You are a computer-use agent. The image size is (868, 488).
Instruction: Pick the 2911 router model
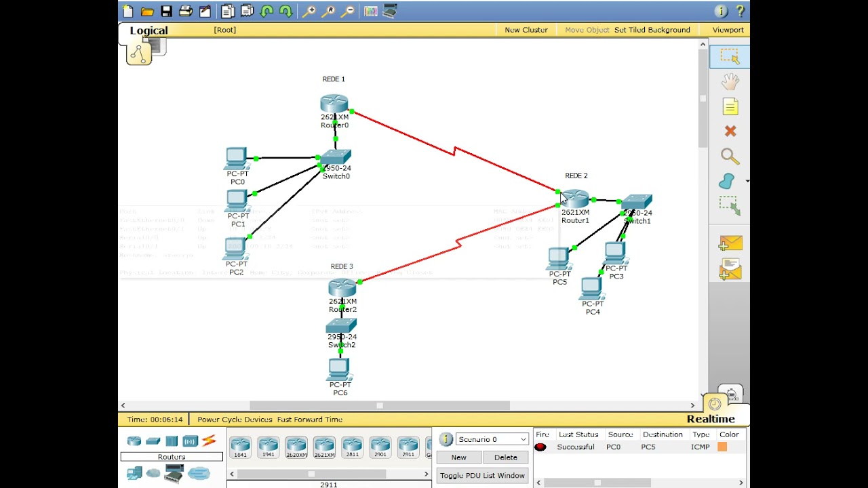click(x=408, y=447)
